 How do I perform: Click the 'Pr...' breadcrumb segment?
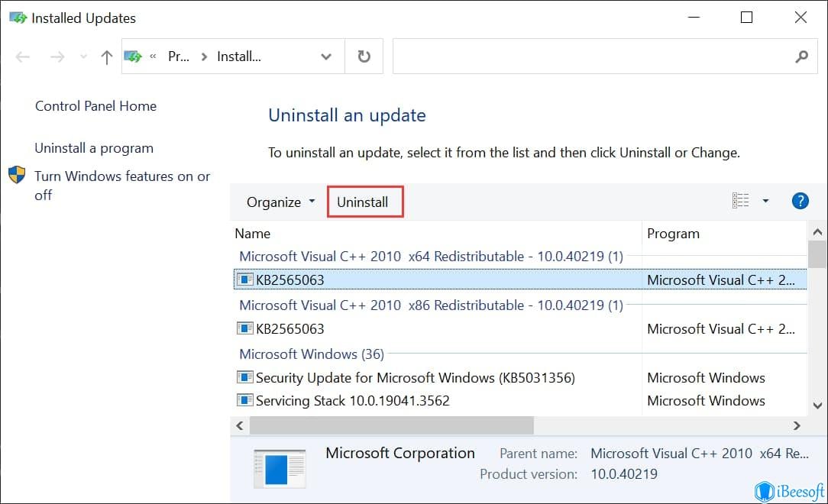179,57
